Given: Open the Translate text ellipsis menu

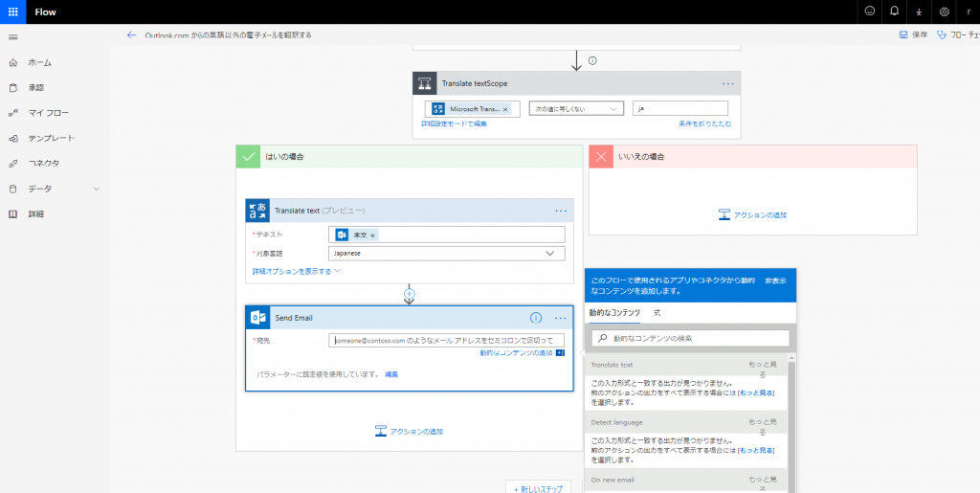Looking at the screenshot, I should 561,211.
